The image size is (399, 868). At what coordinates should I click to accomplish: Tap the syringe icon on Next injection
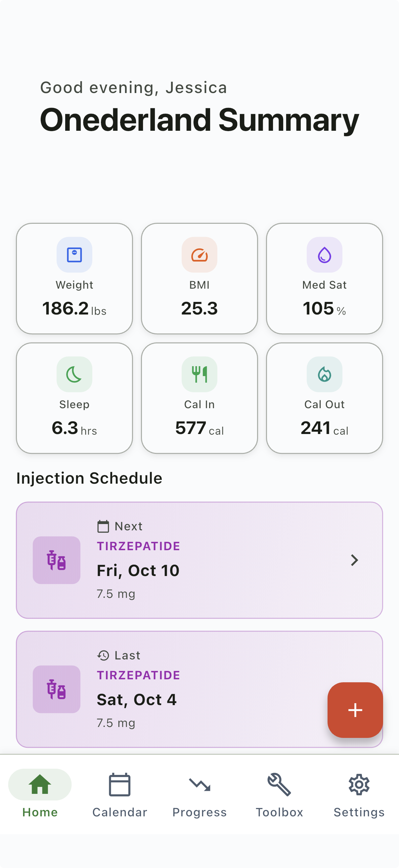coord(57,560)
